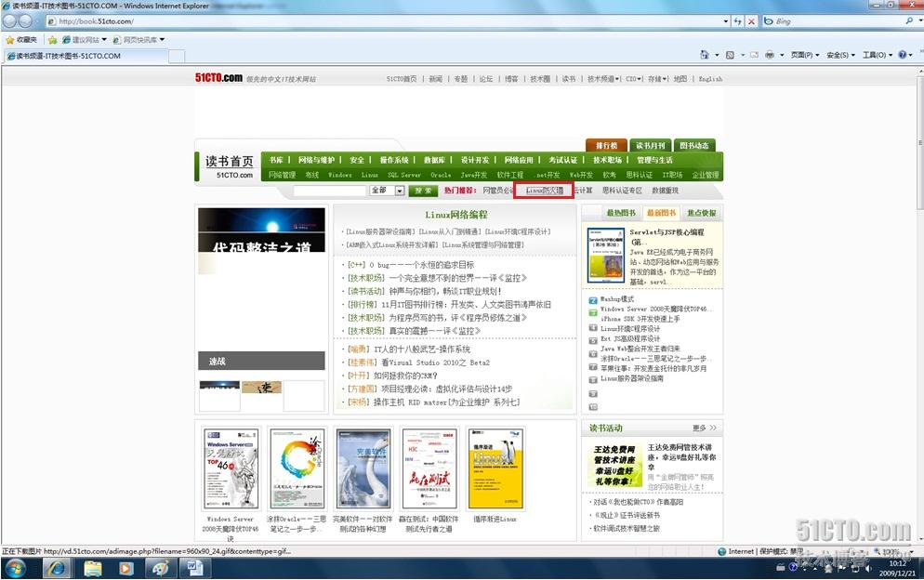Click the red Stop loading icon

pos(751,21)
